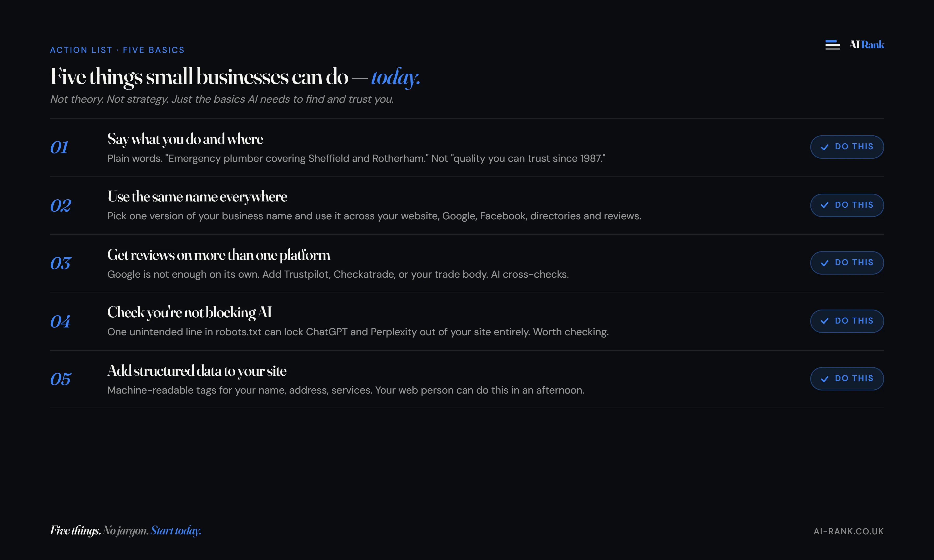This screenshot has height=560, width=934.
Task: Click the checkmark icon in item 05's badge
Action: tap(825, 379)
